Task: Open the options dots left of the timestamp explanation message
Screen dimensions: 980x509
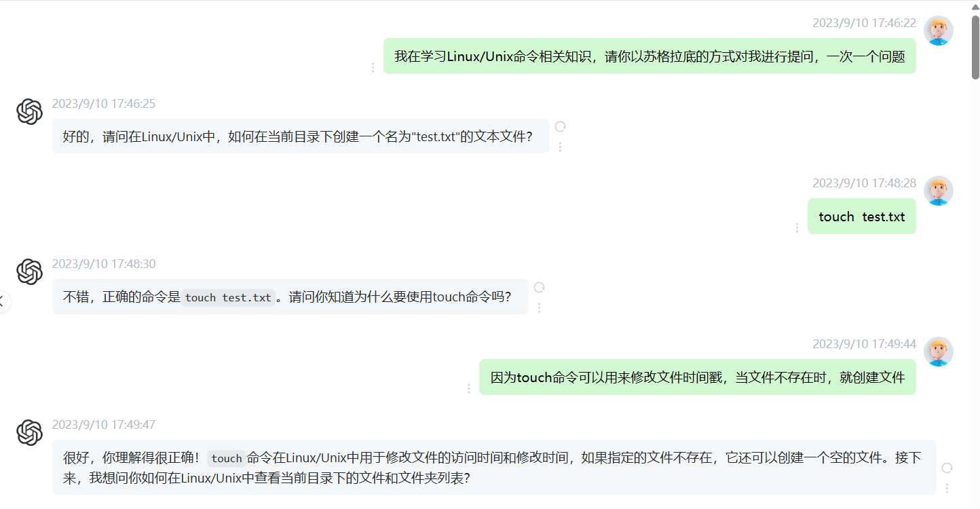Action: pos(468,389)
